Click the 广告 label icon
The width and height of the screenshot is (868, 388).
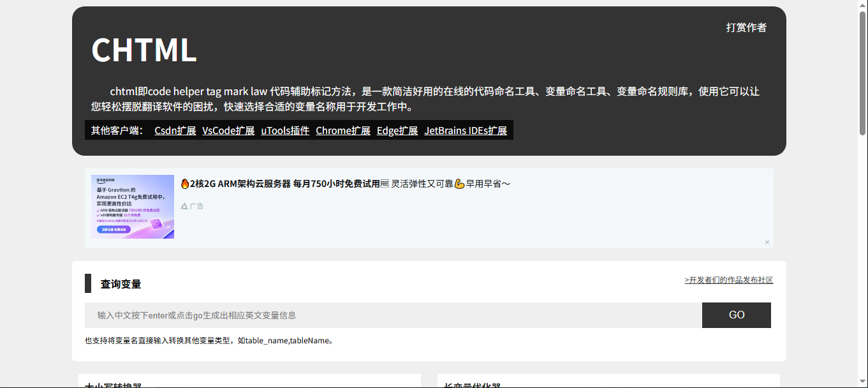[x=184, y=206]
